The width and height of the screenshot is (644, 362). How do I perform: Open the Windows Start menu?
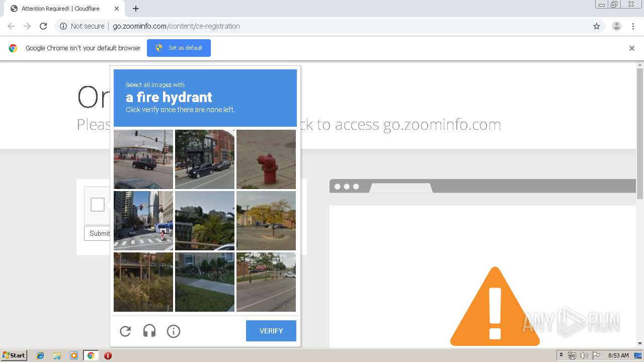pos(14,355)
